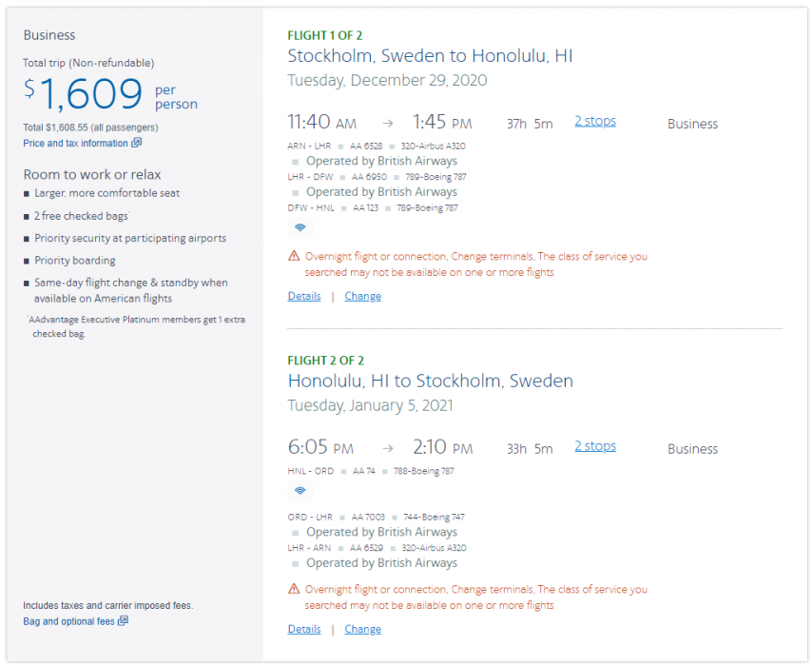Click the overnight flight warning text under Flight 1
The image size is (812, 666).
point(475,264)
